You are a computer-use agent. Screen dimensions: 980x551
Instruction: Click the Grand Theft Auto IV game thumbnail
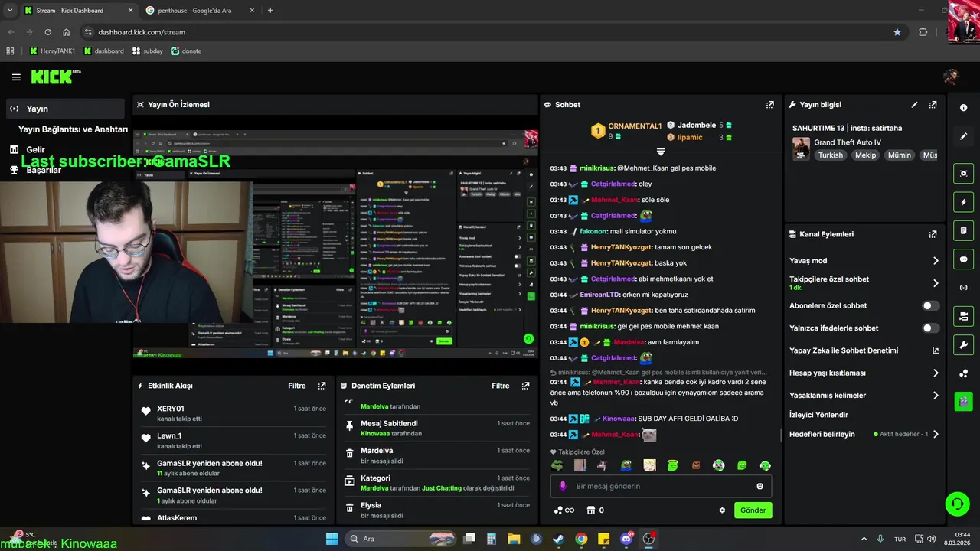pos(801,148)
